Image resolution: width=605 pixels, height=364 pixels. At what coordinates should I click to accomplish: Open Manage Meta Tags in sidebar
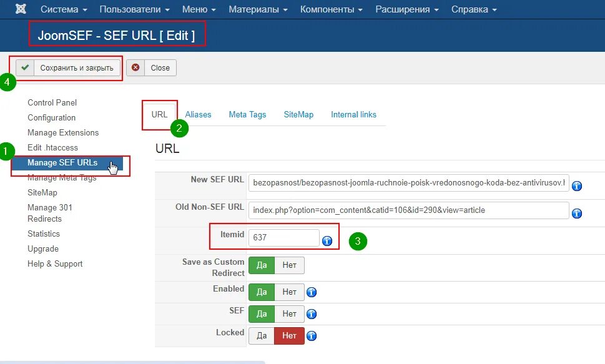click(x=62, y=178)
